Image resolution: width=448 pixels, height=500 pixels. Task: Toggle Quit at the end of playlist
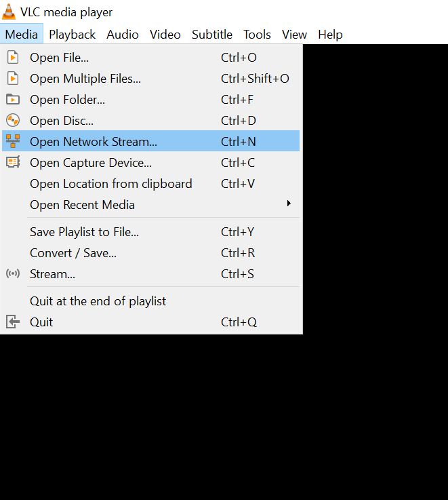[x=98, y=301]
